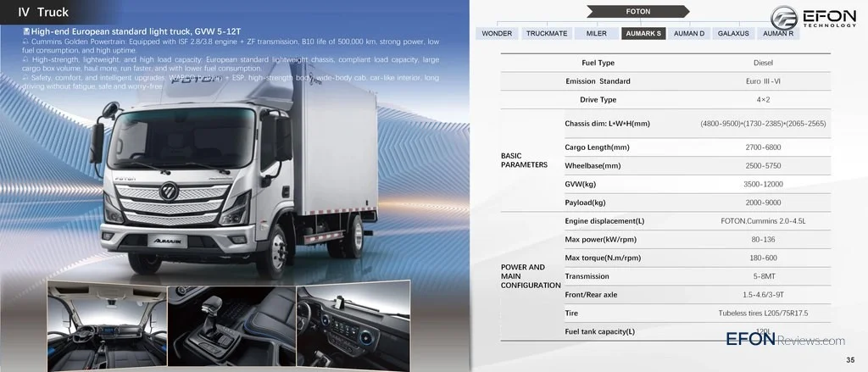This screenshot has height=372, width=868.
Task: Click the AUMARK badge on truck bumper
Action: tap(168, 241)
